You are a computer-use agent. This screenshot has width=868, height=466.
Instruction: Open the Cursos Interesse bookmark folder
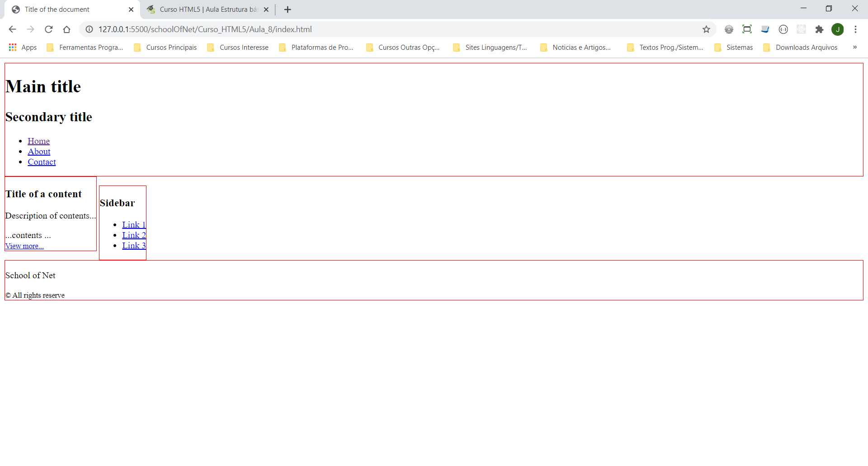238,48
